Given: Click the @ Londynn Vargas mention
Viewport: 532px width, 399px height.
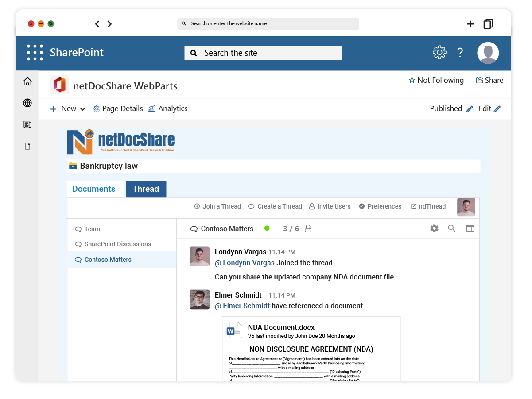Looking at the screenshot, I should [x=245, y=263].
